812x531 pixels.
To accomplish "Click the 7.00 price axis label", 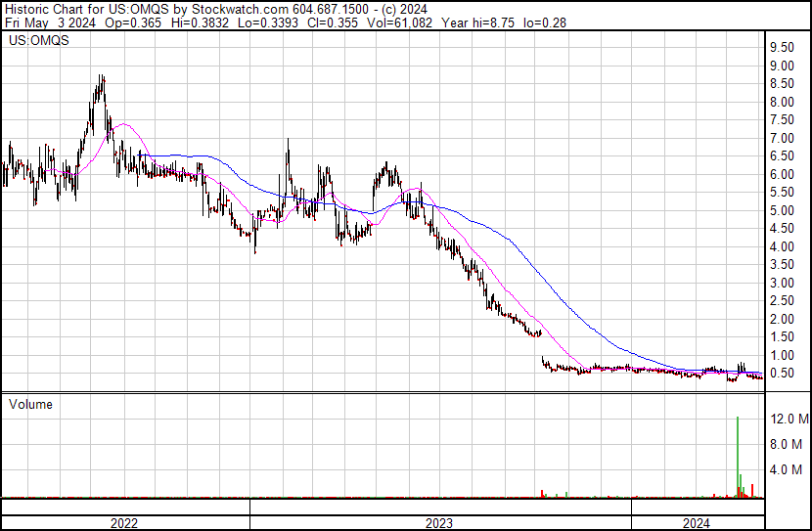I will click(782, 138).
